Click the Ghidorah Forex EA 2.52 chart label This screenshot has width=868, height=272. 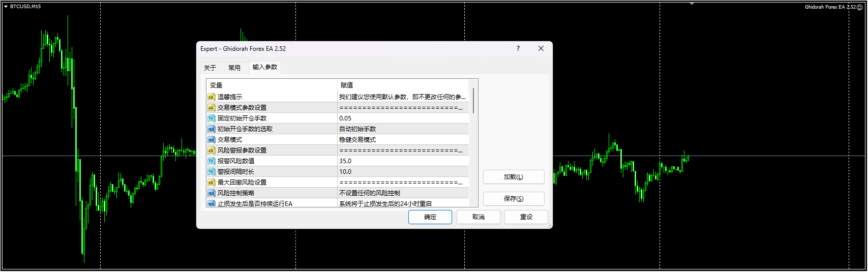(830, 7)
